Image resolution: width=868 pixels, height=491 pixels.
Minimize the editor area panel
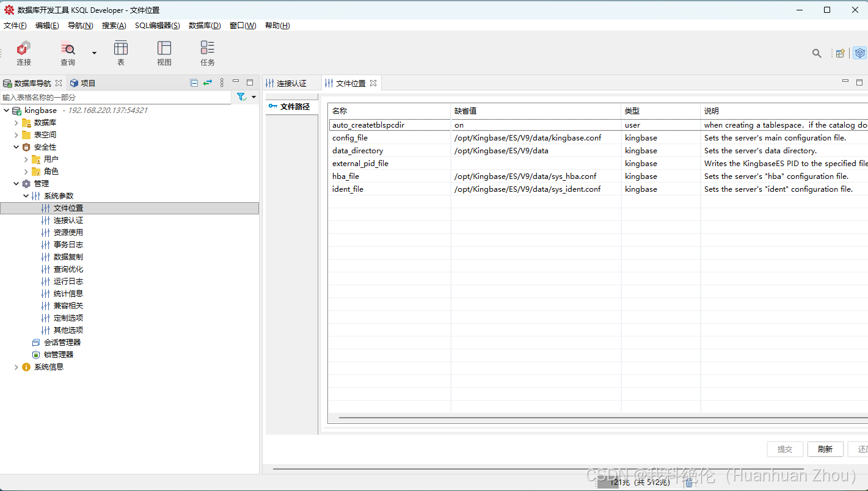click(845, 81)
